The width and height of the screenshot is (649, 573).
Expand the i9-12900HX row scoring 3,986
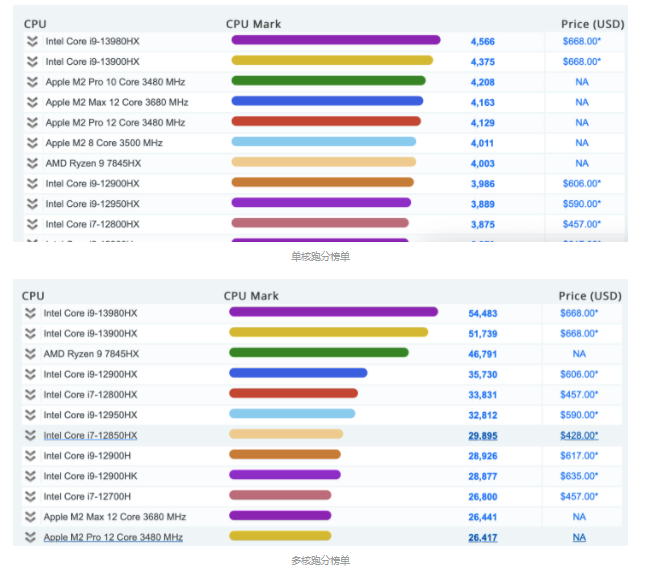32,183
